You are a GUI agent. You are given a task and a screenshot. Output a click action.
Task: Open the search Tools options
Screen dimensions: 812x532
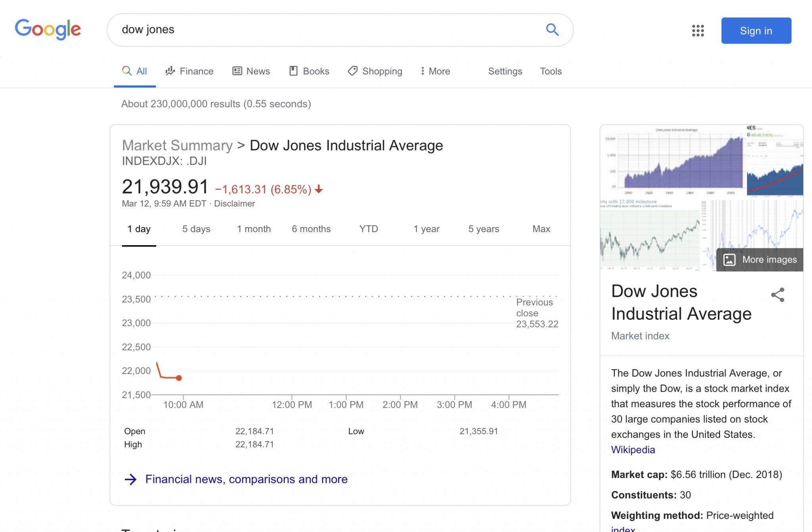tap(551, 71)
